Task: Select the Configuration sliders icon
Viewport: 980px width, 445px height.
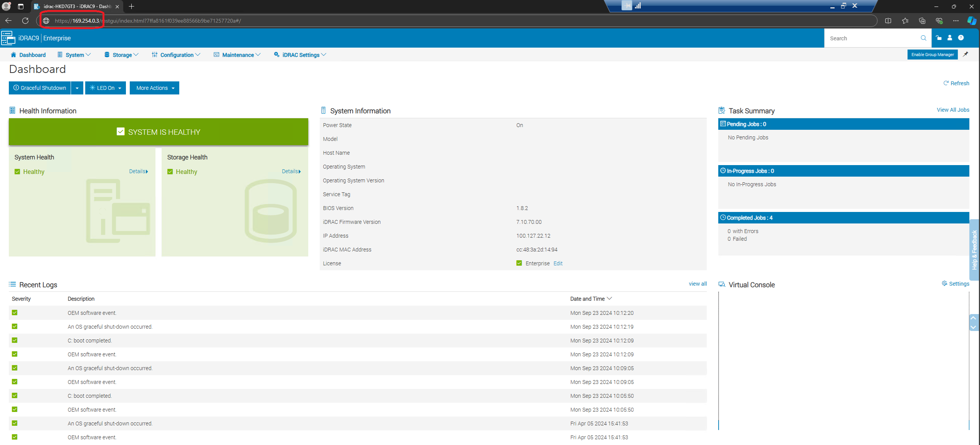Action: coord(155,55)
